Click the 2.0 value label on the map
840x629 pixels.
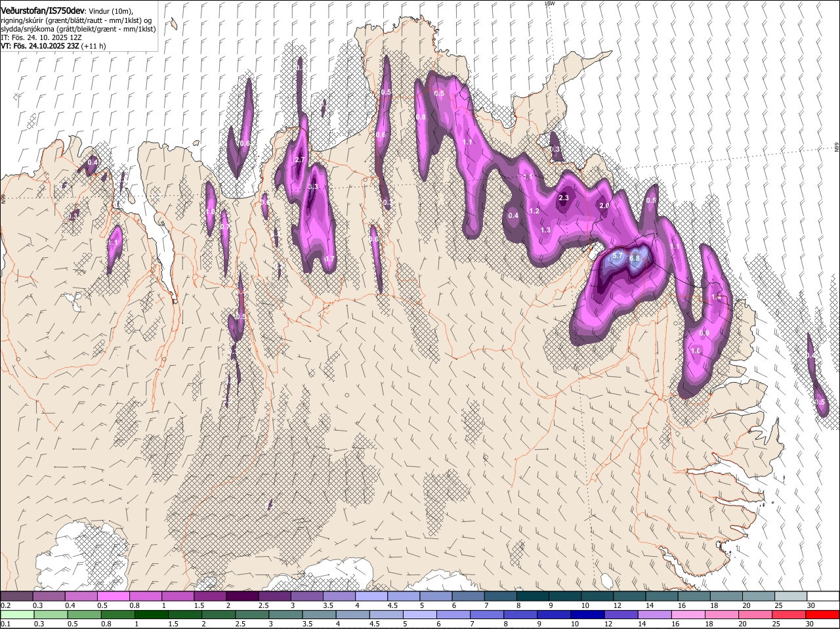pyautogui.click(x=604, y=206)
